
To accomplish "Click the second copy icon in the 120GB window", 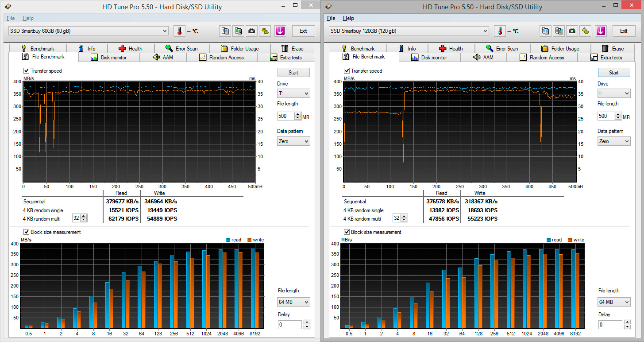I will 559,31.
